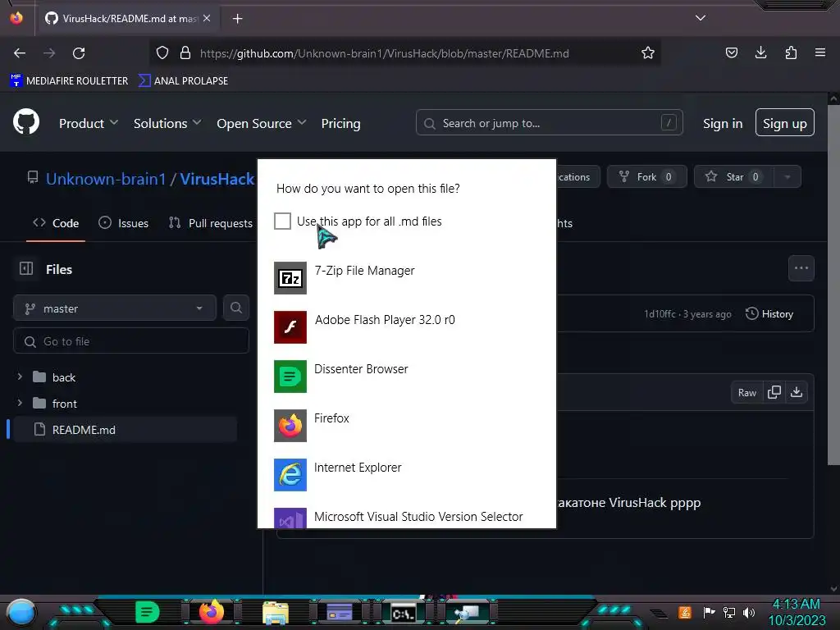Open the three-dots more options menu
The height and width of the screenshot is (630, 840).
pyautogui.click(x=801, y=268)
